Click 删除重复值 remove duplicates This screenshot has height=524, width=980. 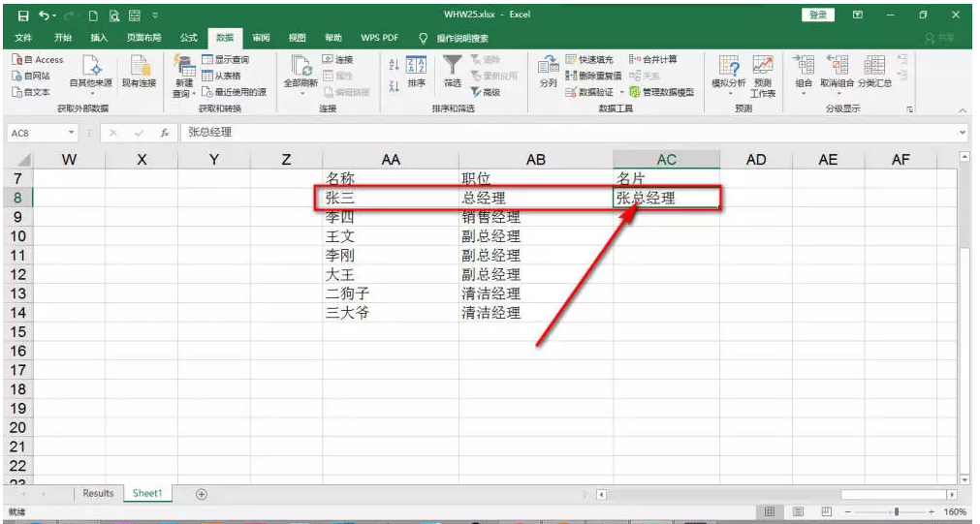point(594,77)
